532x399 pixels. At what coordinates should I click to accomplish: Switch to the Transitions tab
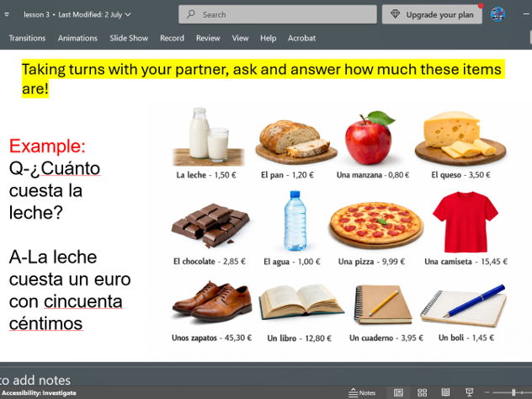point(27,38)
